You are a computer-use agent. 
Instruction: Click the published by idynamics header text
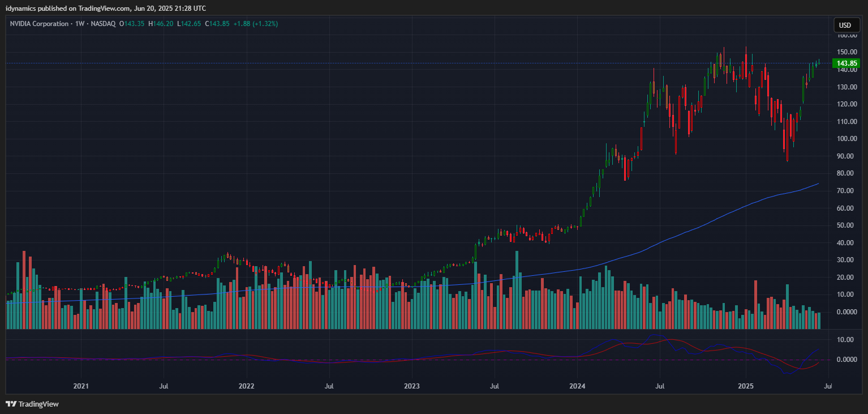click(x=106, y=8)
